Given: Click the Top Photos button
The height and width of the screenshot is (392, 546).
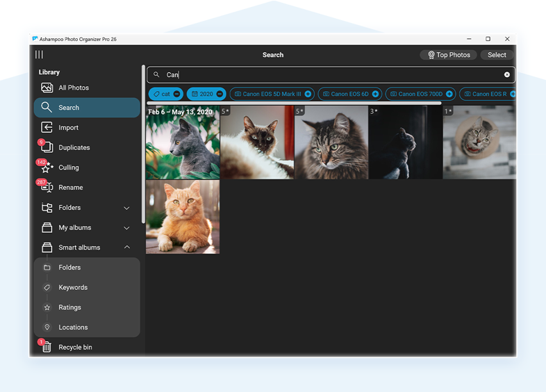Looking at the screenshot, I should click(x=448, y=55).
